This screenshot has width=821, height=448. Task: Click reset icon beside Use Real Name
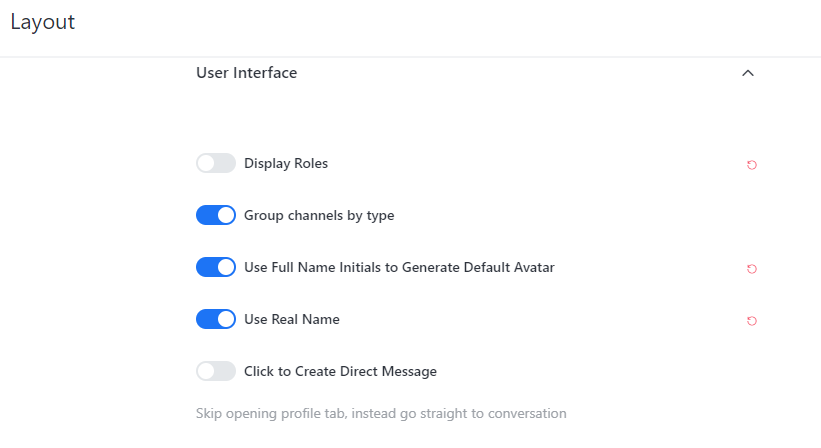(752, 321)
